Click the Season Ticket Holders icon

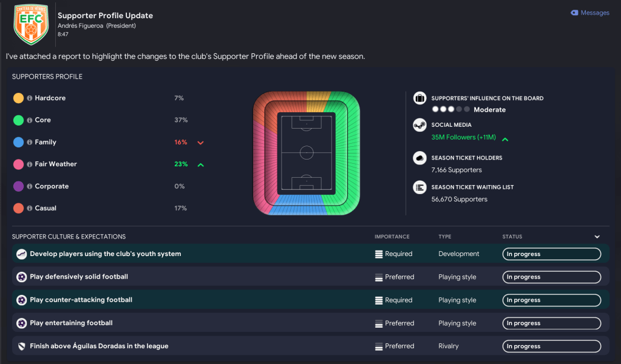tap(419, 158)
